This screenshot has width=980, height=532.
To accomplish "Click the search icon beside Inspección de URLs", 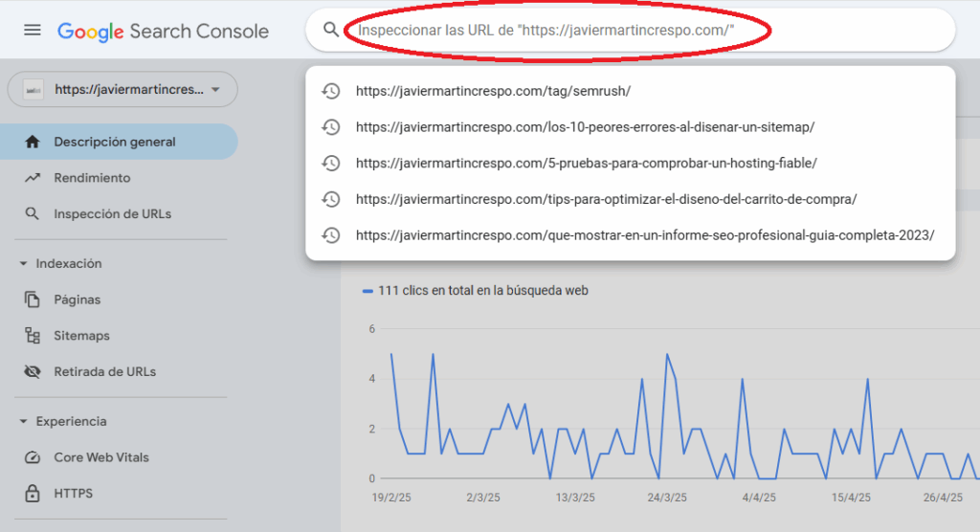I will [x=33, y=213].
